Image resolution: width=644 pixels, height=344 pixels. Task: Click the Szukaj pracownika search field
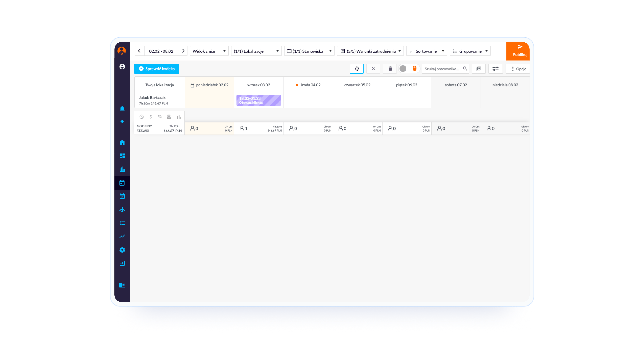tap(442, 69)
